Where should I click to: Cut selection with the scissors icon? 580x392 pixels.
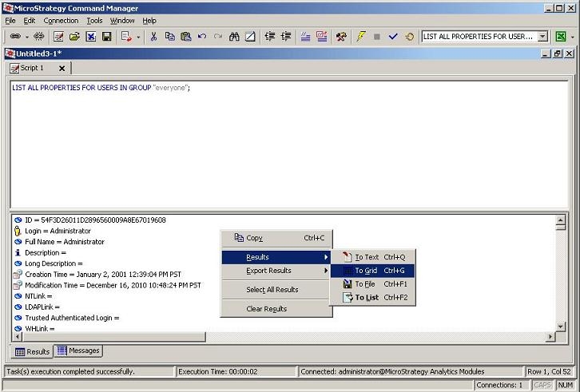click(x=153, y=36)
